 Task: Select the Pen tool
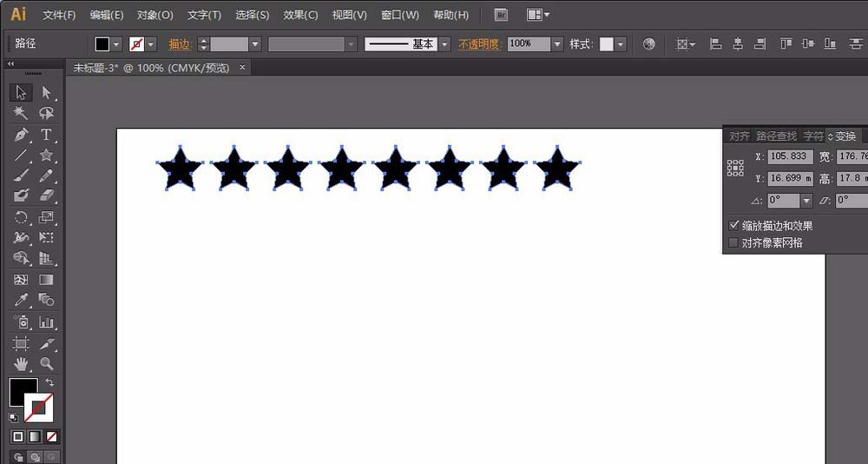[x=21, y=134]
